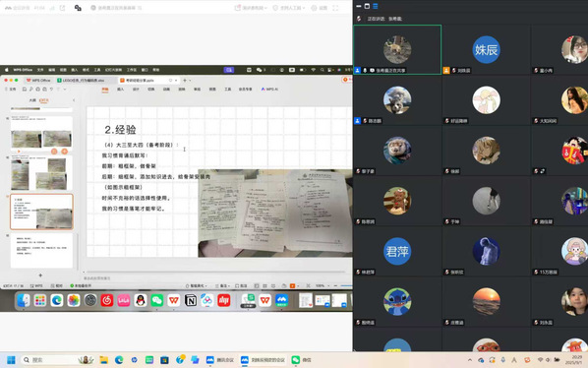Image resolution: width=588 pixels, height=368 pixels.
Task: Open the new tab plus dropdown
Action: point(187,81)
